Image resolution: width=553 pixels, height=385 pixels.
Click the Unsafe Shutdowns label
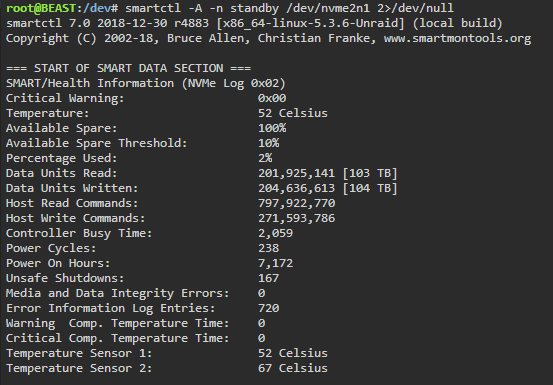pyautogui.click(x=65, y=278)
